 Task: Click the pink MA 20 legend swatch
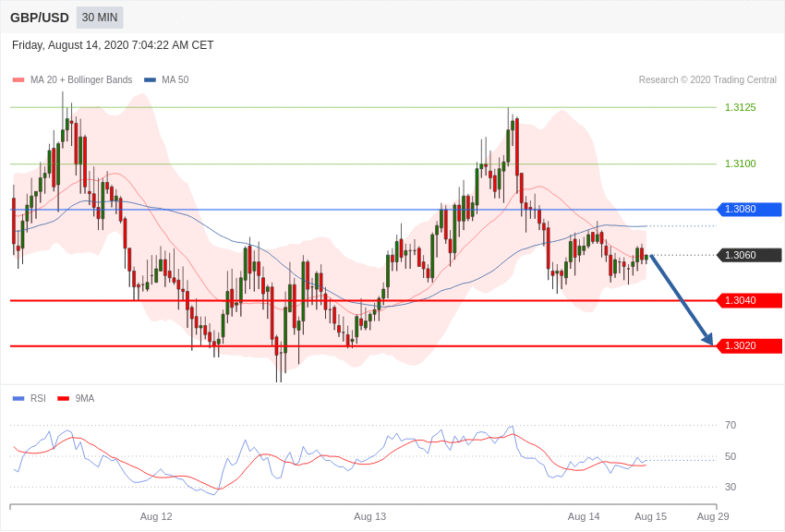pyautogui.click(x=18, y=79)
